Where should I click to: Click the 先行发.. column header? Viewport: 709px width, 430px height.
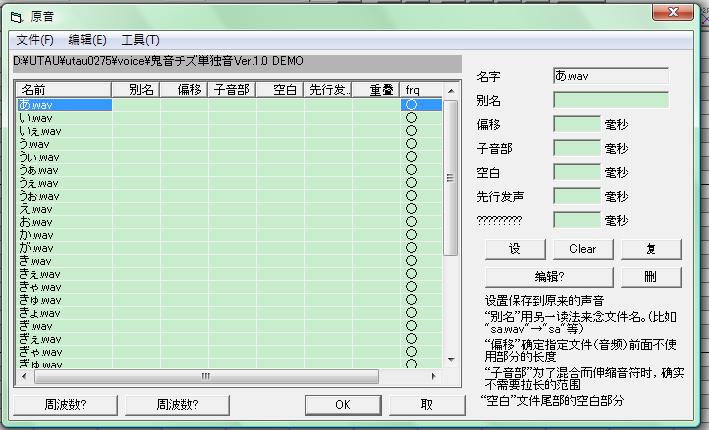pyautogui.click(x=328, y=90)
